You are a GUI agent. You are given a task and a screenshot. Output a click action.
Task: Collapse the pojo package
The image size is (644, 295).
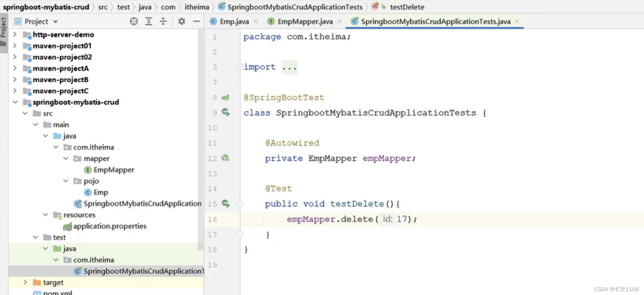[66, 181]
